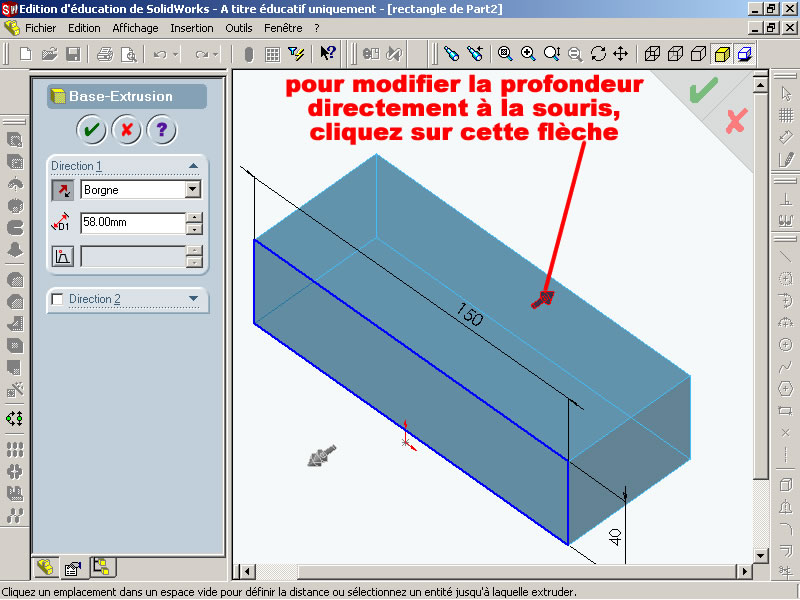
Task: Accept via green checkmark in viewport corner
Action: tap(703, 90)
